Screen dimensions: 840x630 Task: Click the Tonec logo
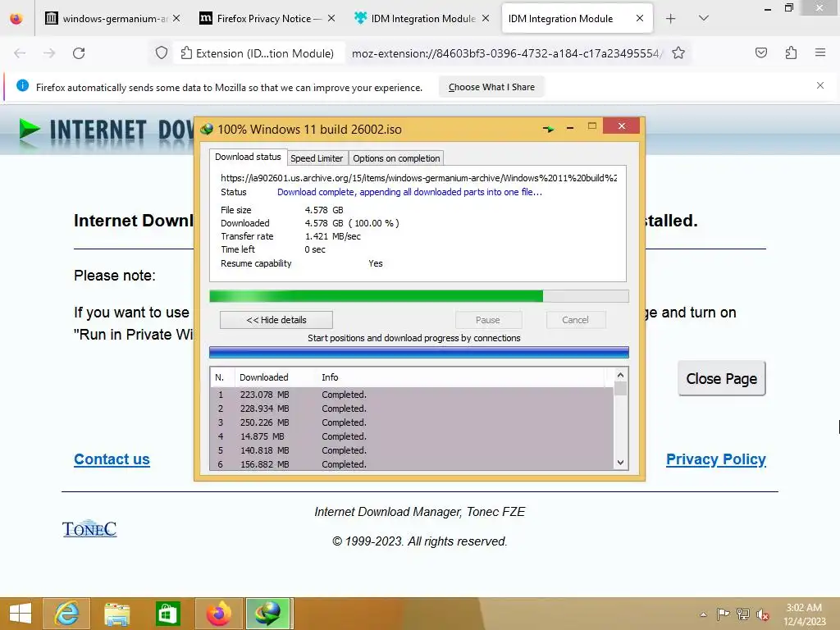point(89,528)
